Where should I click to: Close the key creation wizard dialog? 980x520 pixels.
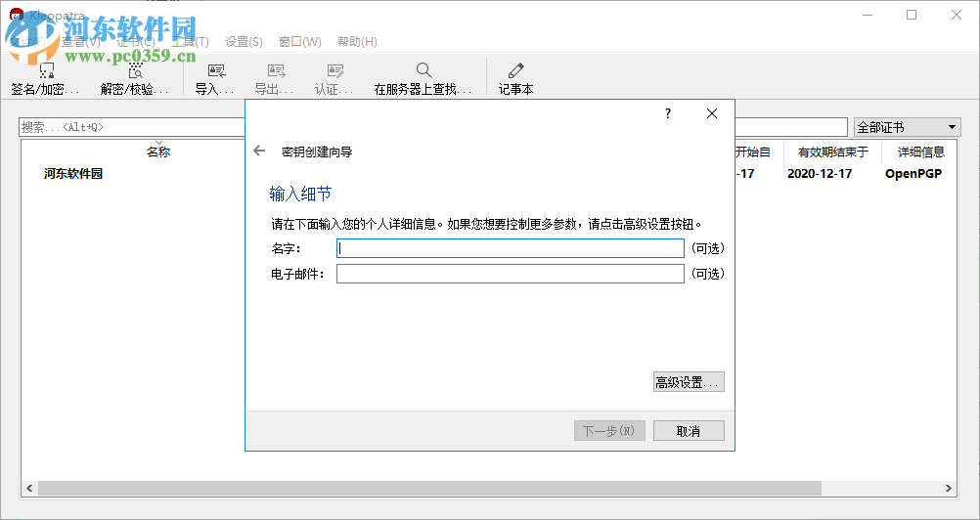click(711, 113)
